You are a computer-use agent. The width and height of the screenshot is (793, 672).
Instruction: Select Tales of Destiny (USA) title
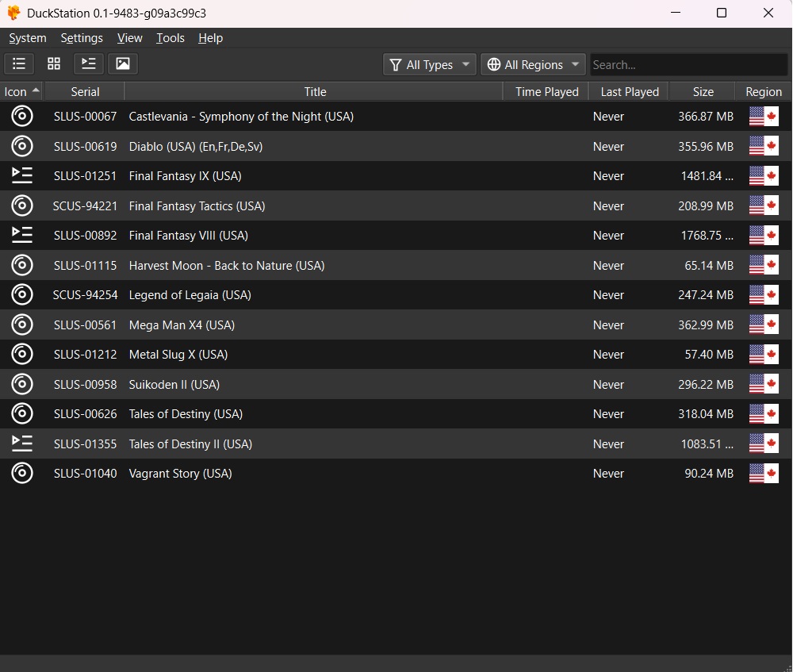pyautogui.click(x=186, y=414)
